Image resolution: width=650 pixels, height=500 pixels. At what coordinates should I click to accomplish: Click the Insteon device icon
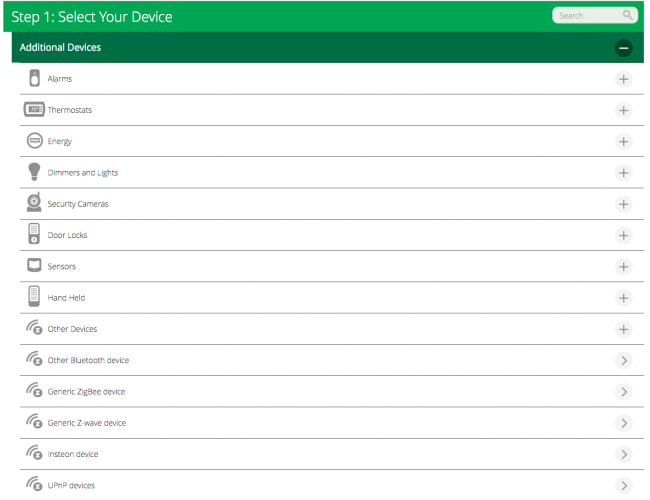coord(34,452)
